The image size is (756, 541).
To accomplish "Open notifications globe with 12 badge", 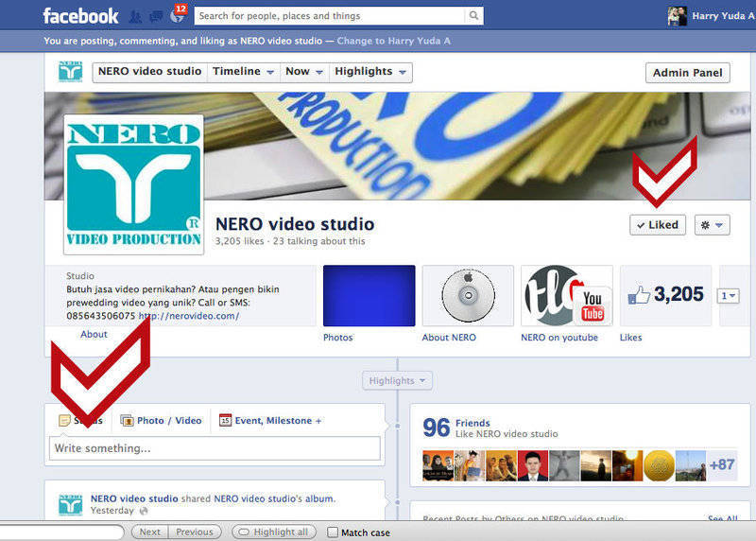I will coord(178,16).
